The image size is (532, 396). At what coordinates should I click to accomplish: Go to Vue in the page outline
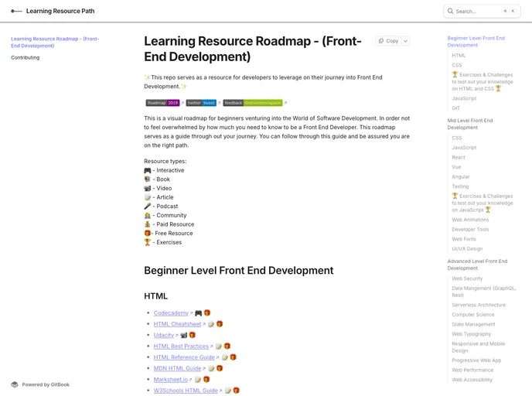[x=456, y=167]
